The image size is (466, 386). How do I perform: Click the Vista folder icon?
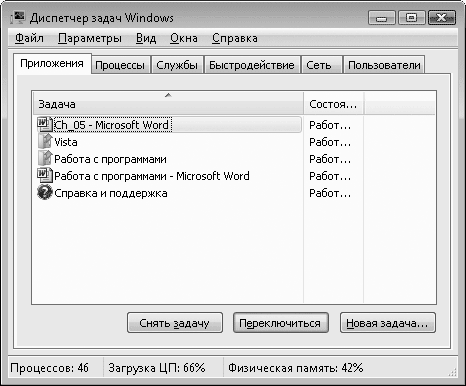(x=45, y=142)
